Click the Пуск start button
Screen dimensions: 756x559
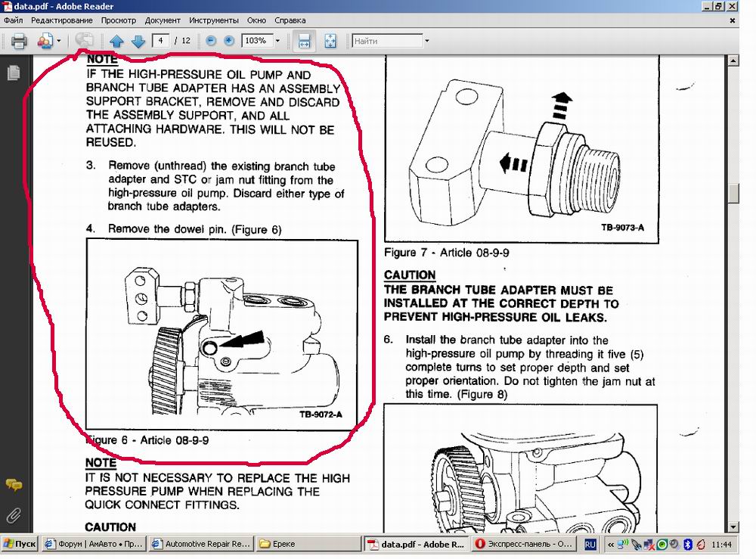20,544
